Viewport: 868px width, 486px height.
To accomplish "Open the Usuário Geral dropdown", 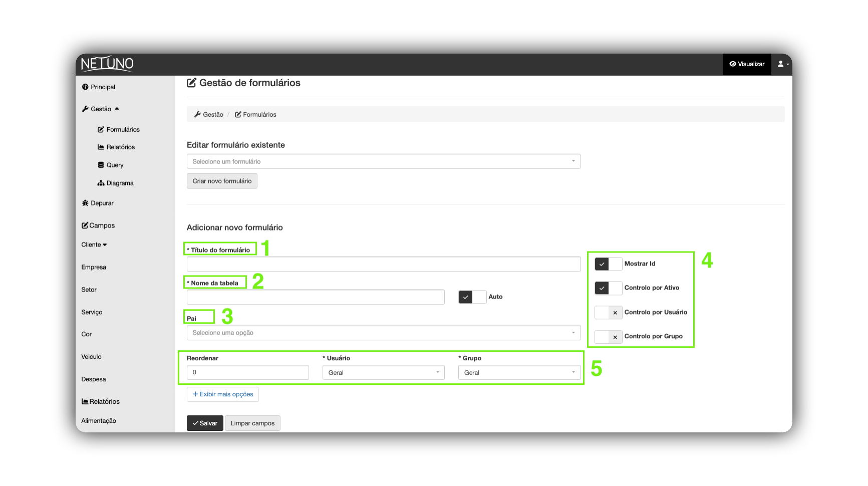I will 384,373.
